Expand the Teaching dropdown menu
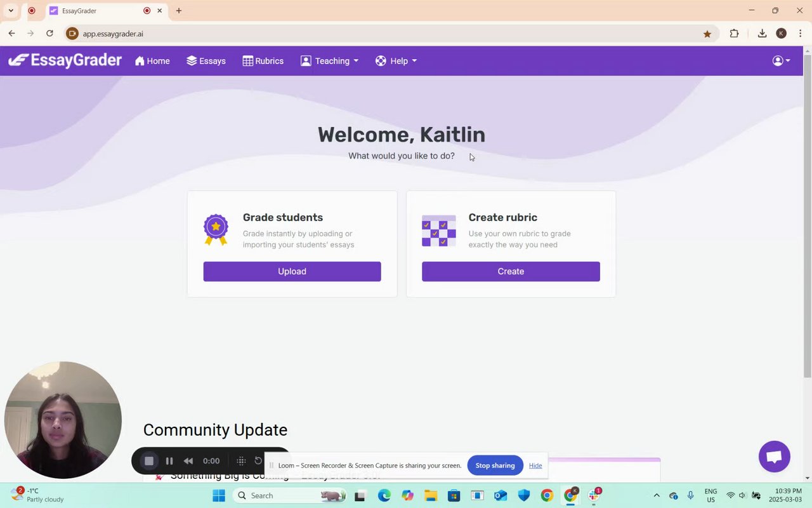The height and width of the screenshot is (508, 812). coord(329,61)
